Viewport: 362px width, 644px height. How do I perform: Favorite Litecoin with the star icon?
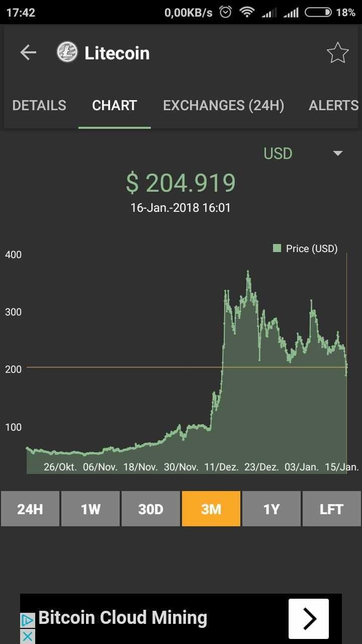(337, 53)
